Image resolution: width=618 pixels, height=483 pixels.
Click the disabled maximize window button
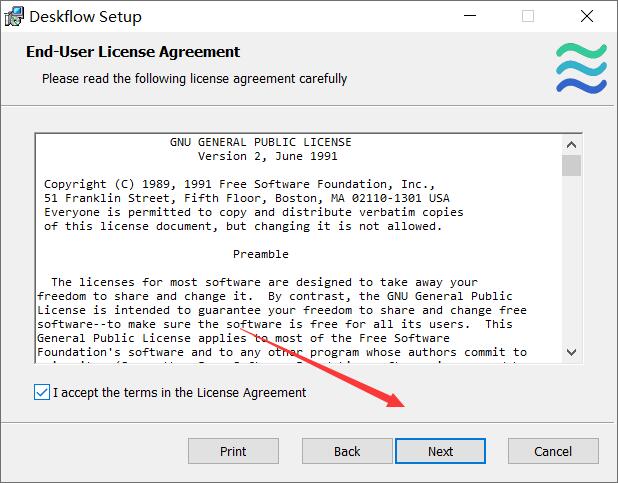[x=528, y=16]
